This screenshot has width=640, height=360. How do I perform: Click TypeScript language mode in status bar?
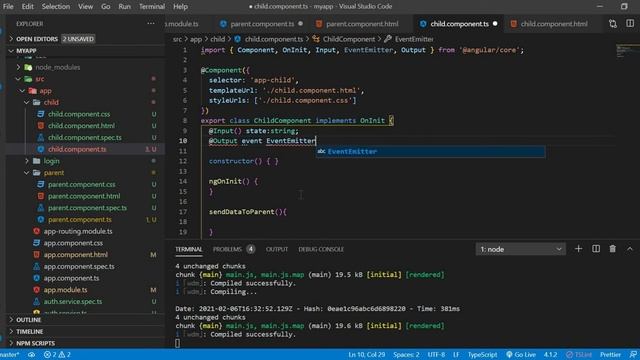(x=482, y=355)
